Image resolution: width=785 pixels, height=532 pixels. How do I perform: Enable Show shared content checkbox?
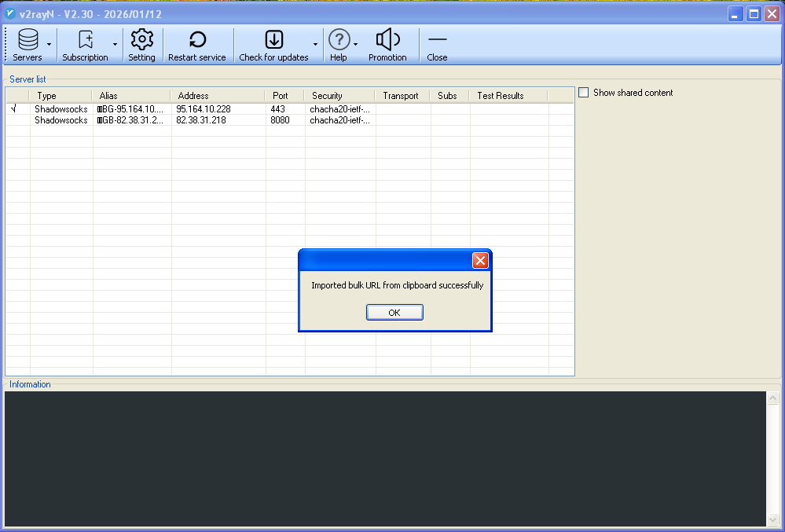pos(583,93)
